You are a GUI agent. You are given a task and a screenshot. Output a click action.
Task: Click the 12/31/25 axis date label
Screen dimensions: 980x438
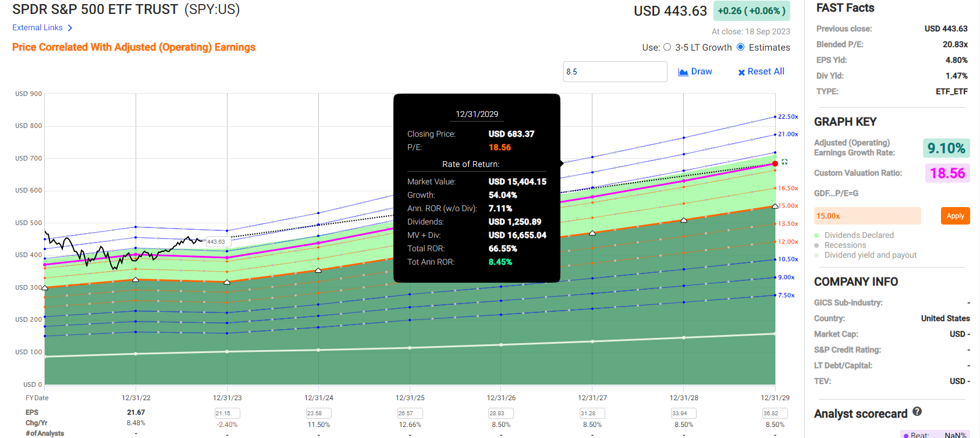(x=410, y=398)
